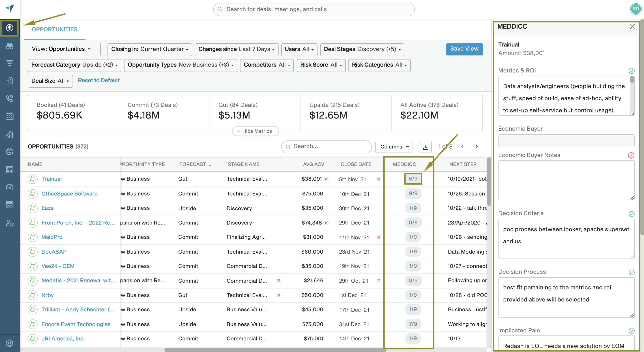Go to previous page of opportunities
This screenshot has width=644, height=352.
pos(462,146)
